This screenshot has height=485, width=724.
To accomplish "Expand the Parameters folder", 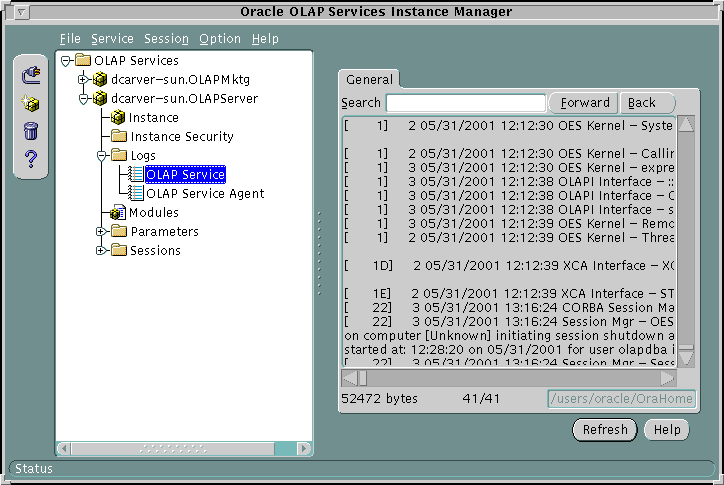I will tap(101, 231).
